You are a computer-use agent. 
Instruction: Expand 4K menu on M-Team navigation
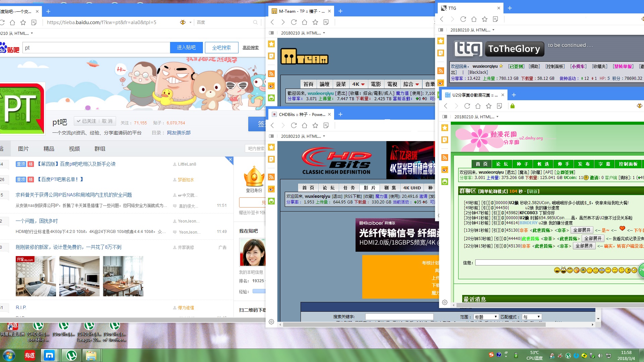point(358,84)
